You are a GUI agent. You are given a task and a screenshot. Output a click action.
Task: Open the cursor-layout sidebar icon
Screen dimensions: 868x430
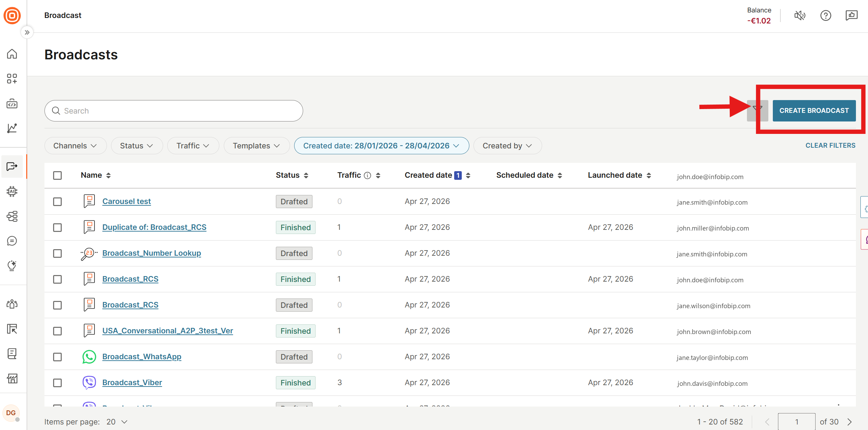(12, 329)
